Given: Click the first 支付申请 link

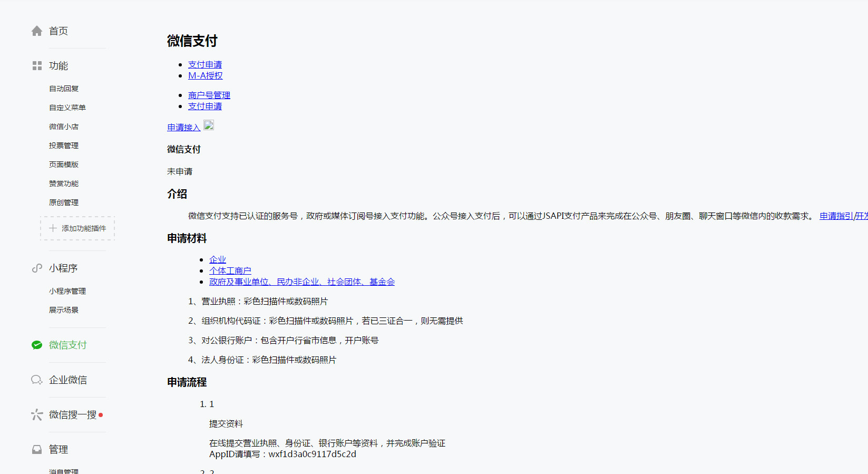Looking at the screenshot, I should point(205,64).
